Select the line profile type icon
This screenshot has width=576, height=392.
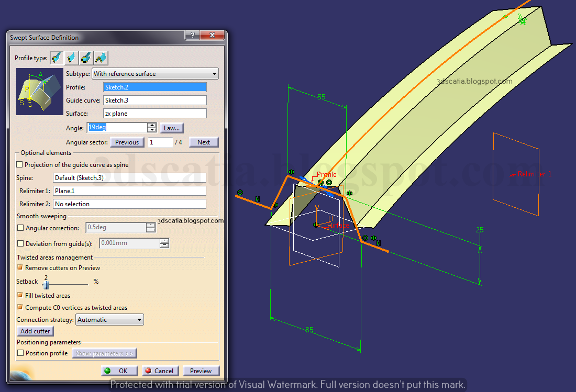[71, 58]
